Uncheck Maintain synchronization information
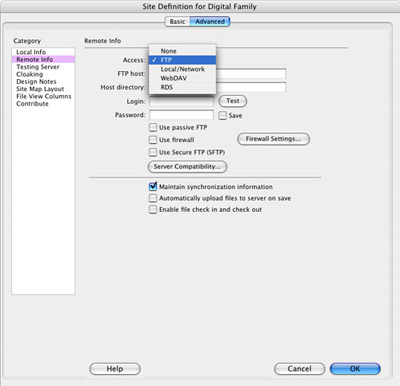The image size is (400, 386). pos(153,186)
